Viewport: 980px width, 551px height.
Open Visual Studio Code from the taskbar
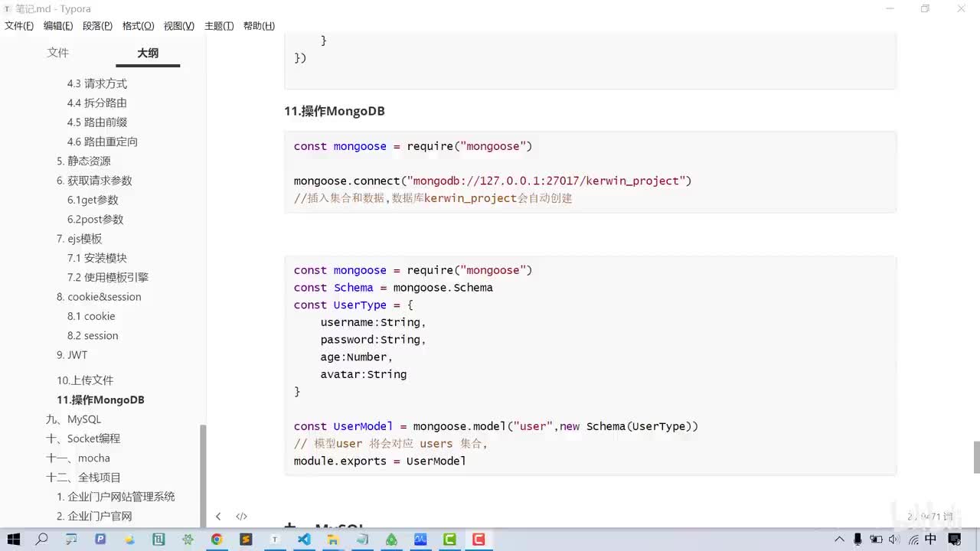coord(304,540)
